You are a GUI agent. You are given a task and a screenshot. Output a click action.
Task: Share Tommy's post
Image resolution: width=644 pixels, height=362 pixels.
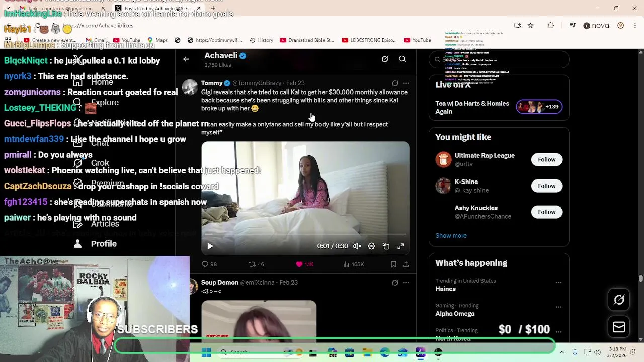click(406, 264)
